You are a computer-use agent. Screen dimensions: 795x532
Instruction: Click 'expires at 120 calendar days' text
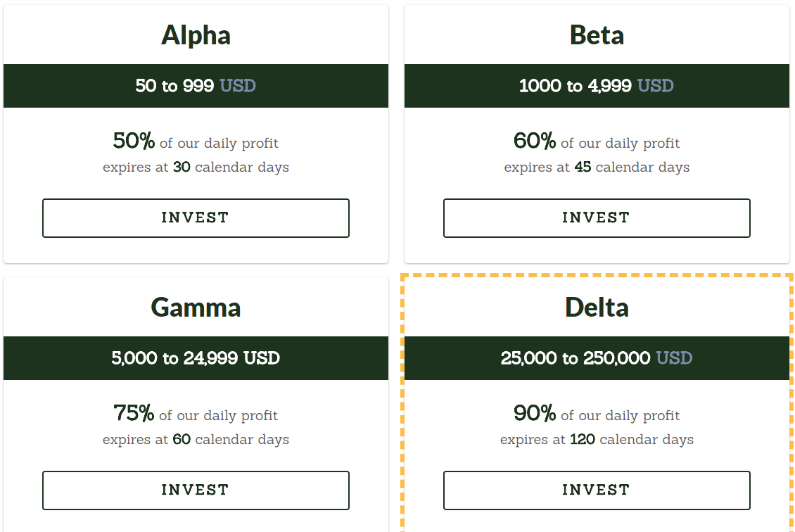tap(597, 440)
